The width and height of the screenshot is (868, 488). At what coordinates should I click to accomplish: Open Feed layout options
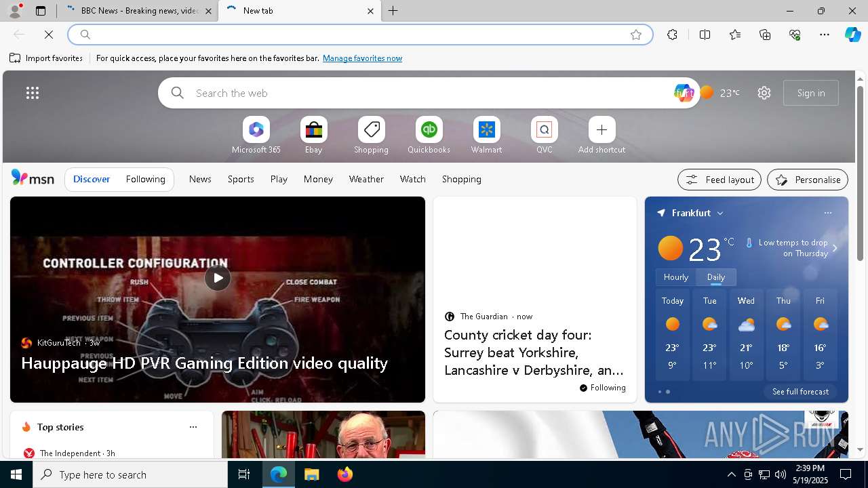719,180
